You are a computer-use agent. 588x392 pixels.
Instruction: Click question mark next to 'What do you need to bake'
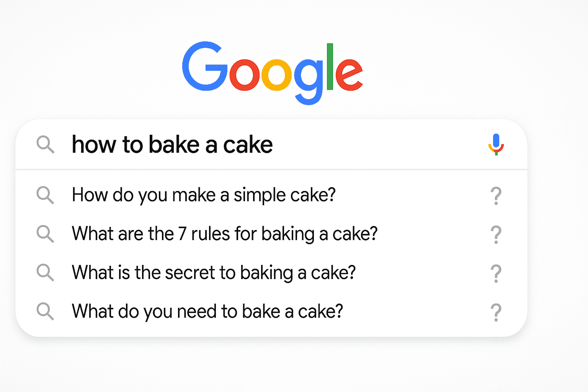[x=496, y=312]
